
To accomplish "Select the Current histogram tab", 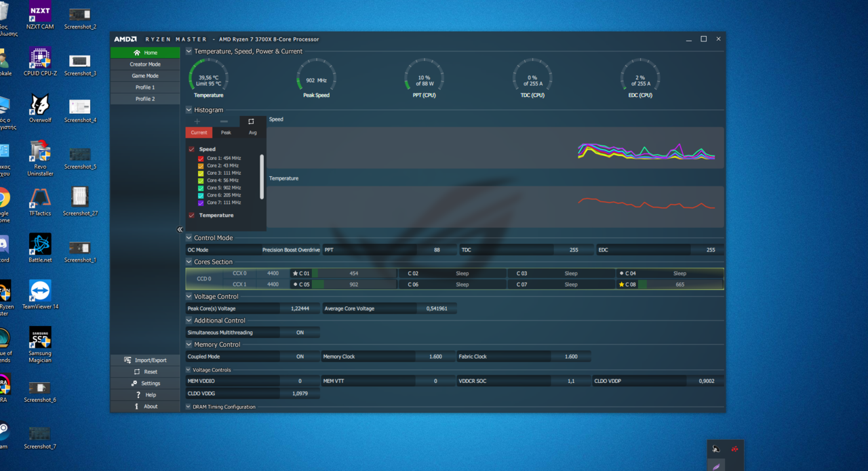I will [199, 133].
